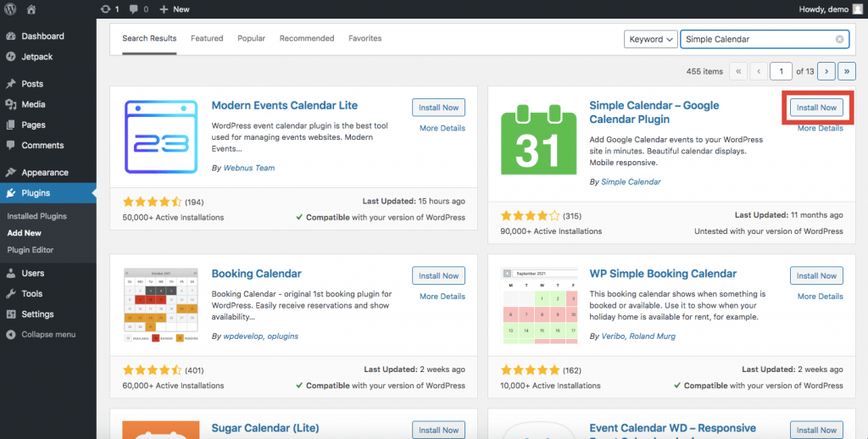Jump to last results page
Viewport: 868px width, 439px height.
point(847,71)
